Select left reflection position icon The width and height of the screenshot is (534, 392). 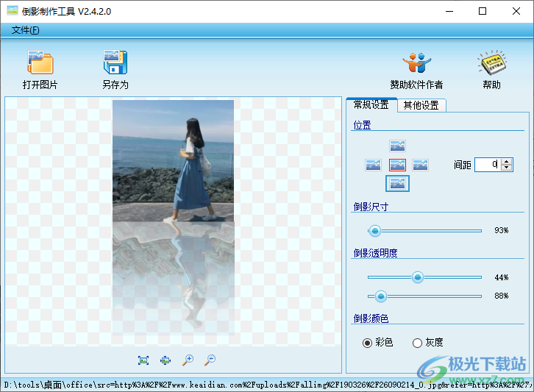point(373,165)
